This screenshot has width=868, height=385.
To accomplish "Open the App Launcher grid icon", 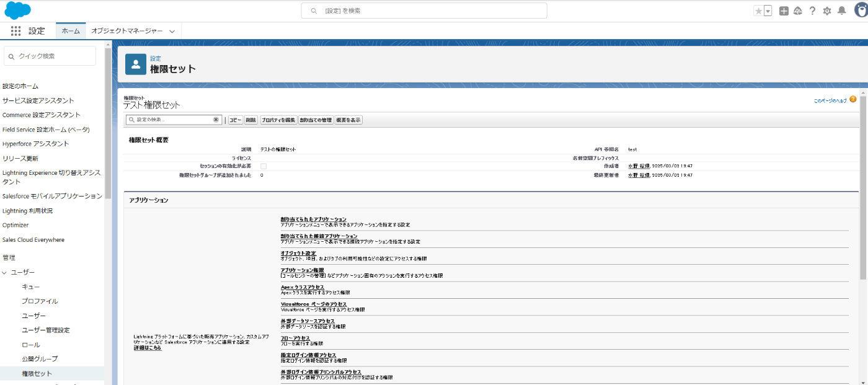I will click(x=15, y=30).
